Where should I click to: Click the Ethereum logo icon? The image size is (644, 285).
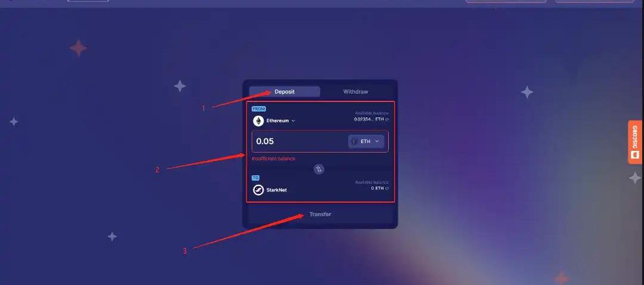pos(258,120)
